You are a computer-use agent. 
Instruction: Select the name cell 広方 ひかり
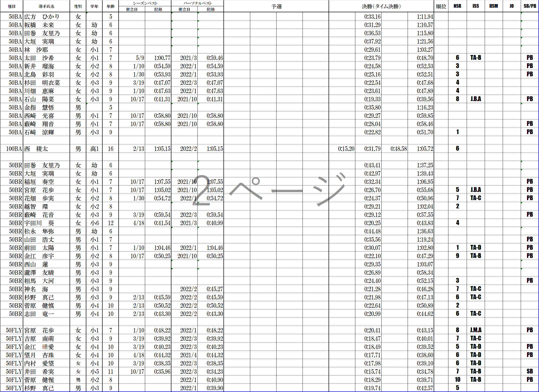(46, 17)
